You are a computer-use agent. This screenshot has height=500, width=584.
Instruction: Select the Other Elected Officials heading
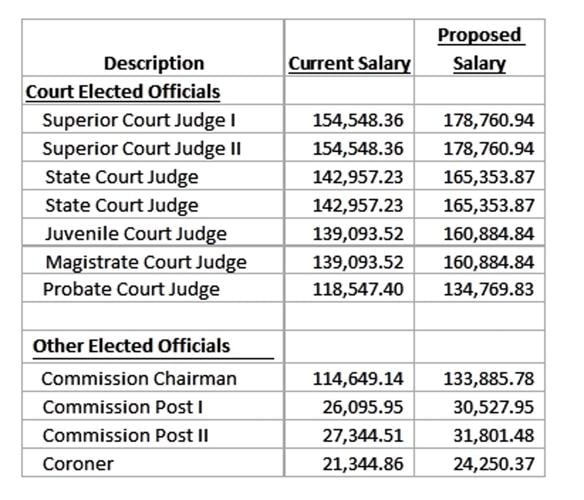click(x=131, y=346)
